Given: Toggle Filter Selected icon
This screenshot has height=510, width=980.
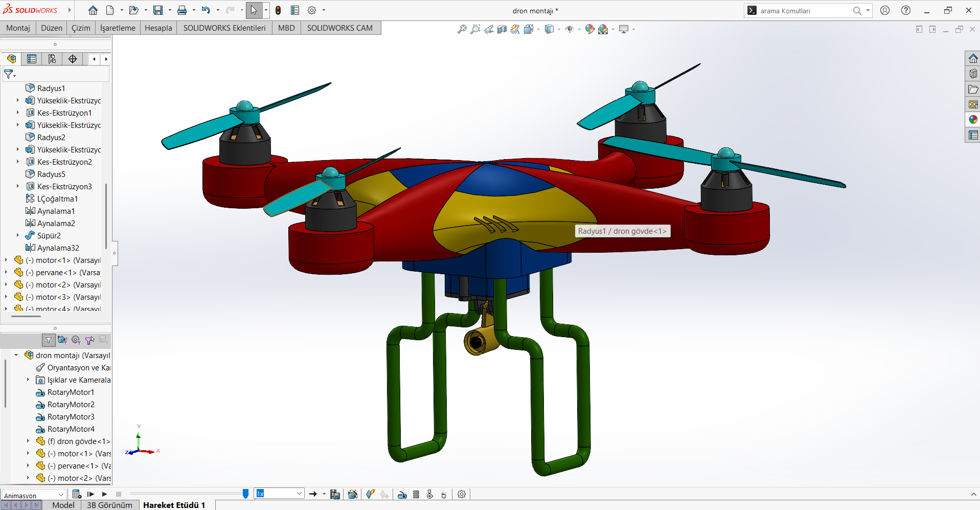Looking at the screenshot, I should (89, 340).
